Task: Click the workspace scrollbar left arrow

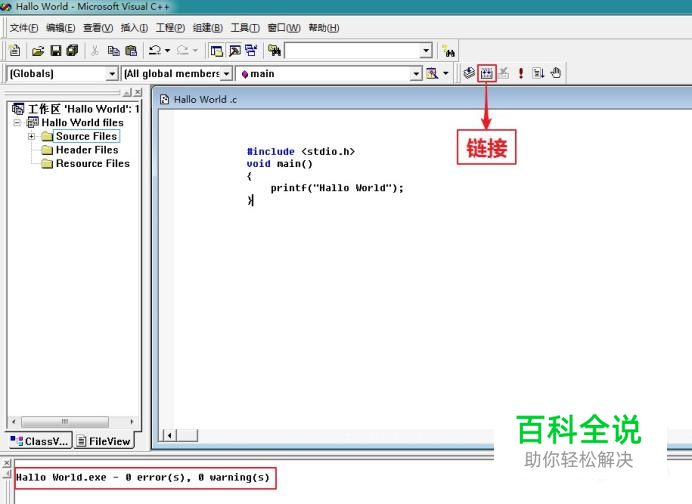Action: [x=14, y=421]
